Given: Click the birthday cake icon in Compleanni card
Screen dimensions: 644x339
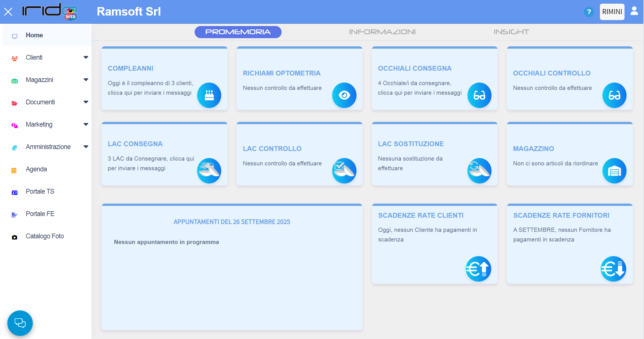Looking at the screenshot, I should click(209, 95).
